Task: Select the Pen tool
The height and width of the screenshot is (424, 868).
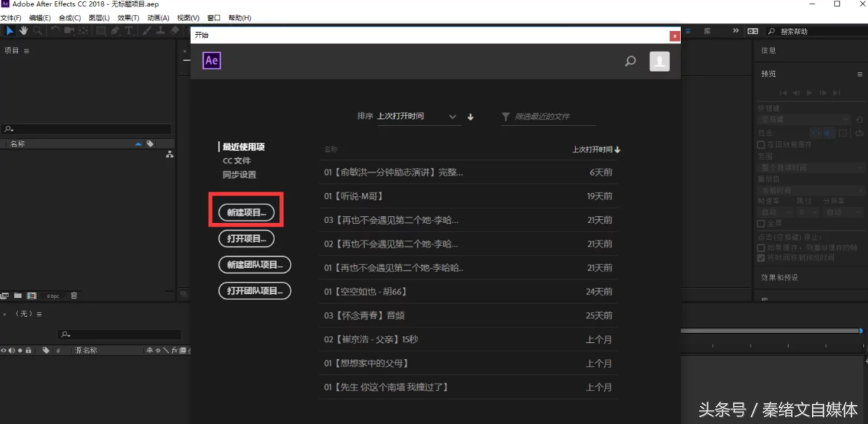Action: point(115,31)
